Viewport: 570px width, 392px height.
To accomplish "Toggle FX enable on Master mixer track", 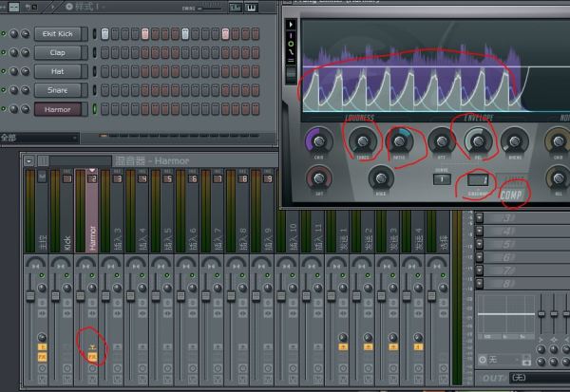I will coord(42,357).
